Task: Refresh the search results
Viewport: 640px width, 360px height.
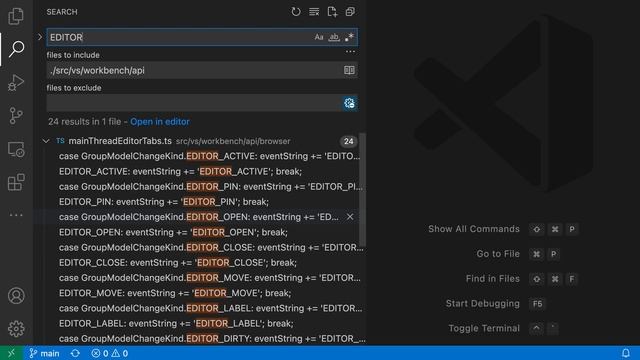Action: 296,12
